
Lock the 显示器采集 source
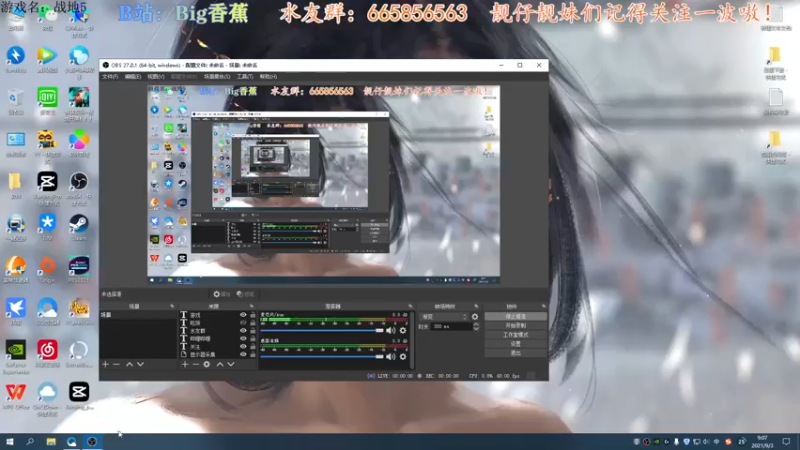coord(253,354)
